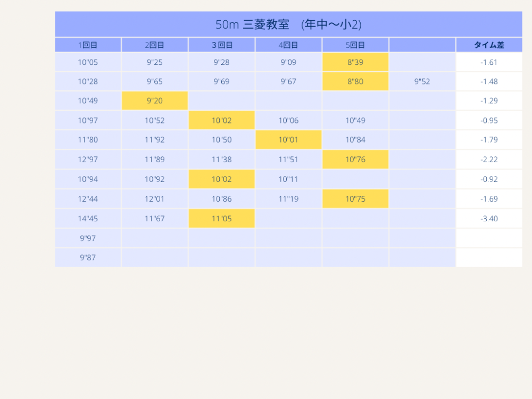
Task: Select the yellow 8"39 cell
Action: pyautogui.click(x=355, y=62)
